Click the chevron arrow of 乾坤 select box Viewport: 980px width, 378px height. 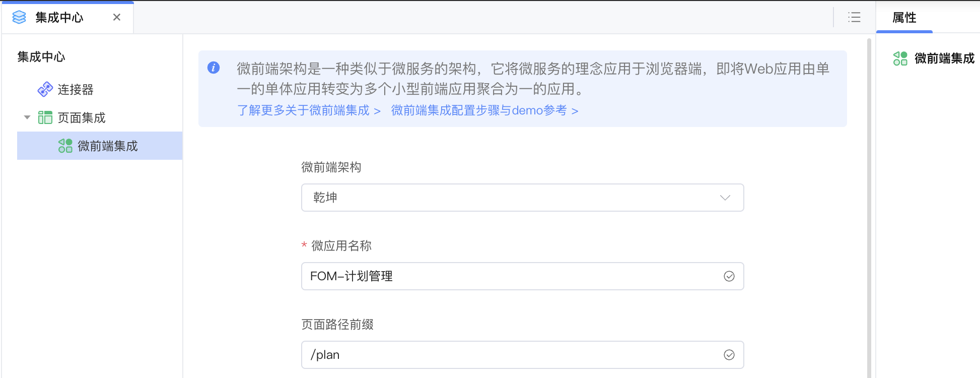coord(725,198)
